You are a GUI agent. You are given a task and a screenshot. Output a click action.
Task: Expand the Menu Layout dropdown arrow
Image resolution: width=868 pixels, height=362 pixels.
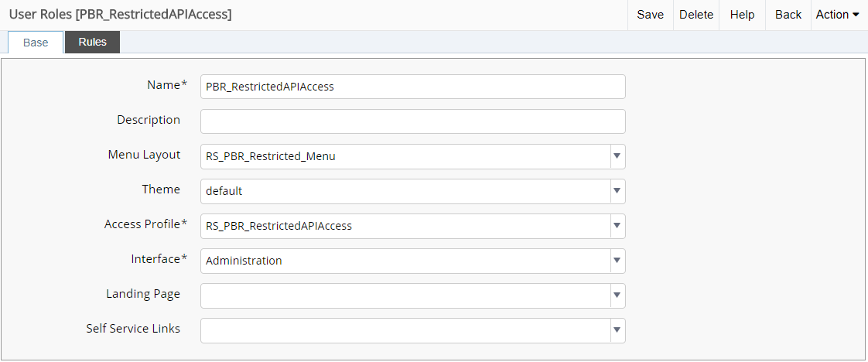617,156
